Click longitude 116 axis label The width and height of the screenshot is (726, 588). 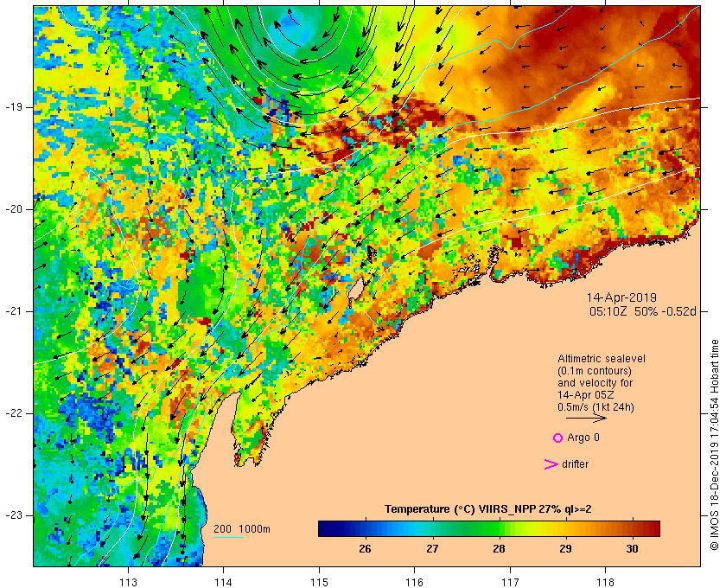click(414, 582)
